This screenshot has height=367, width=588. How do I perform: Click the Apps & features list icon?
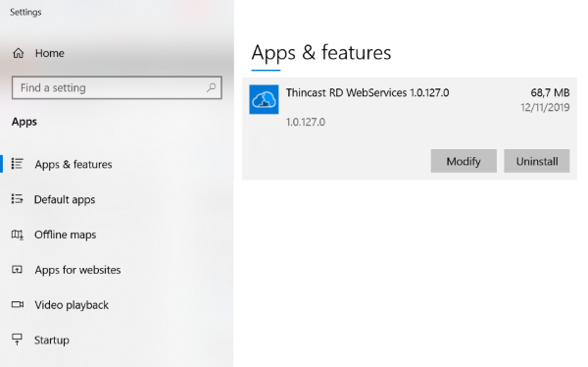tap(18, 164)
